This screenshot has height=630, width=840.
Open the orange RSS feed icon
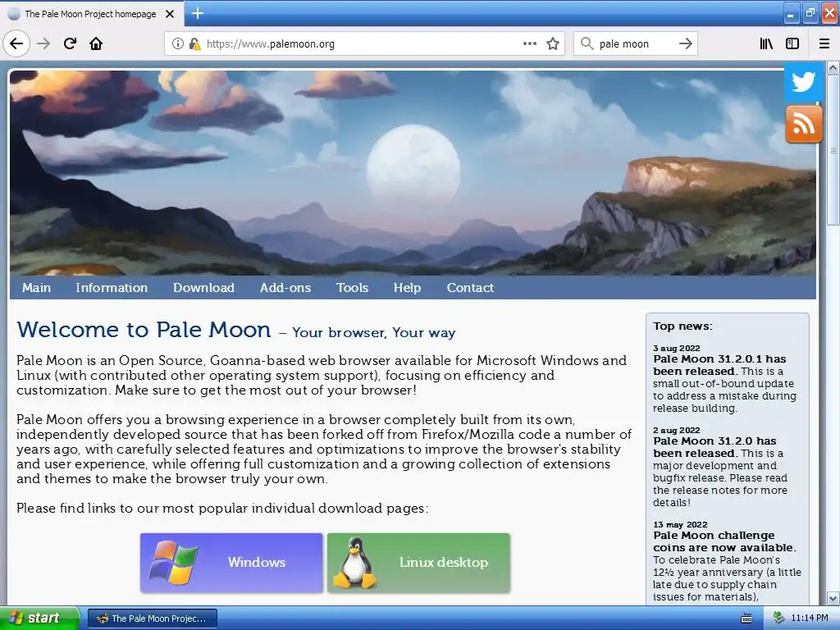click(x=804, y=124)
